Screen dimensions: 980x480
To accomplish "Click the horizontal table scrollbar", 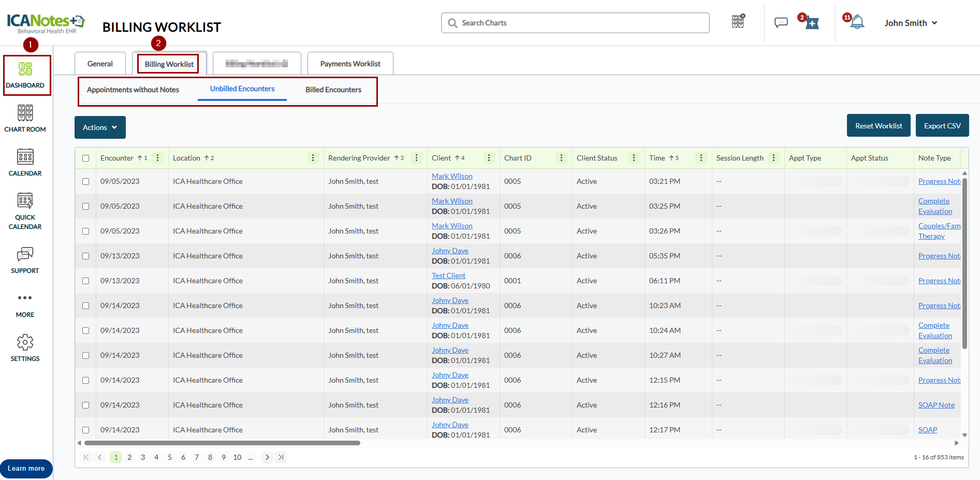I will pyautogui.click(x=223, y=443).
